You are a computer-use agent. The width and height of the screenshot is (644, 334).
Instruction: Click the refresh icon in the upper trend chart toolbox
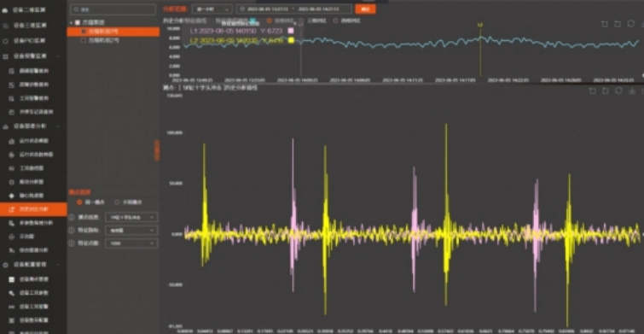[630, 24]
